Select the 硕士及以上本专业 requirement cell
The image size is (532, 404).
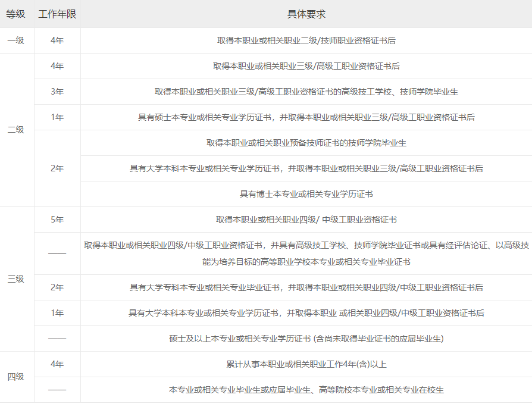[x=306, y=339]
